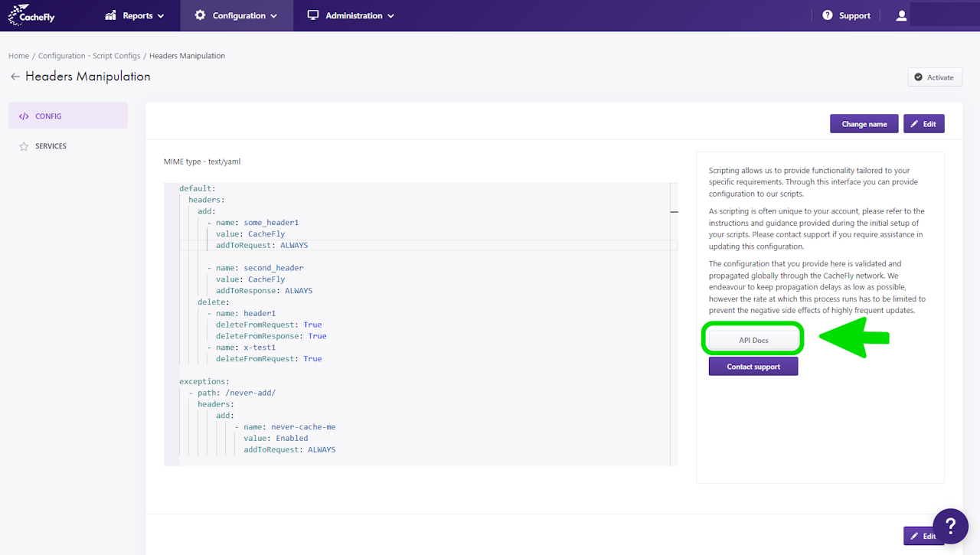The image size is (980, 555).
Task: Click the Administration monitor icon
Action: [x=312, y=15]
